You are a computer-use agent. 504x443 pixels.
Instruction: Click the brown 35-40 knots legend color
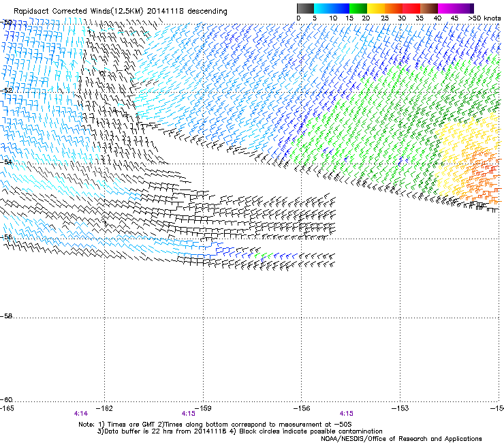[429, 8]
